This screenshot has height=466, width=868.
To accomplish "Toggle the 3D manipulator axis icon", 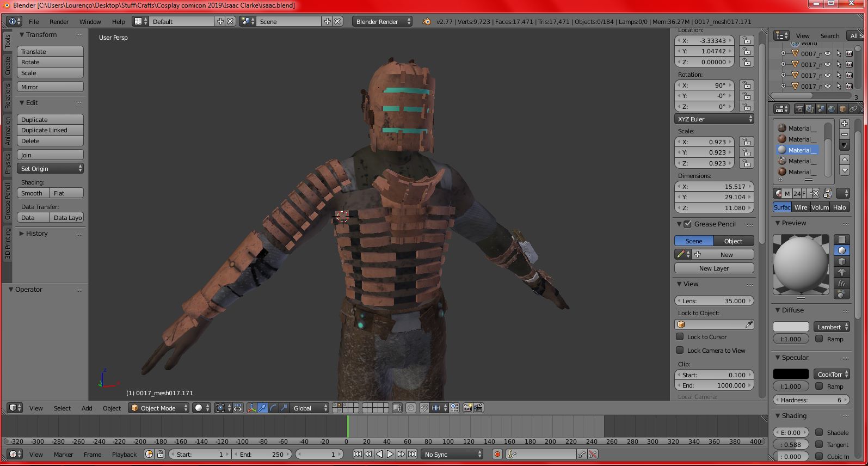I will 252,408.
